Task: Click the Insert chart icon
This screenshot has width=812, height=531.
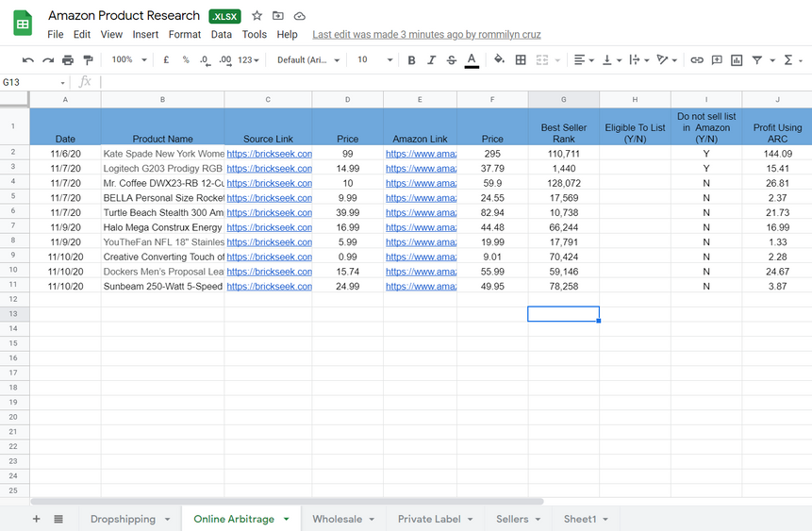Action: [737, 60]
